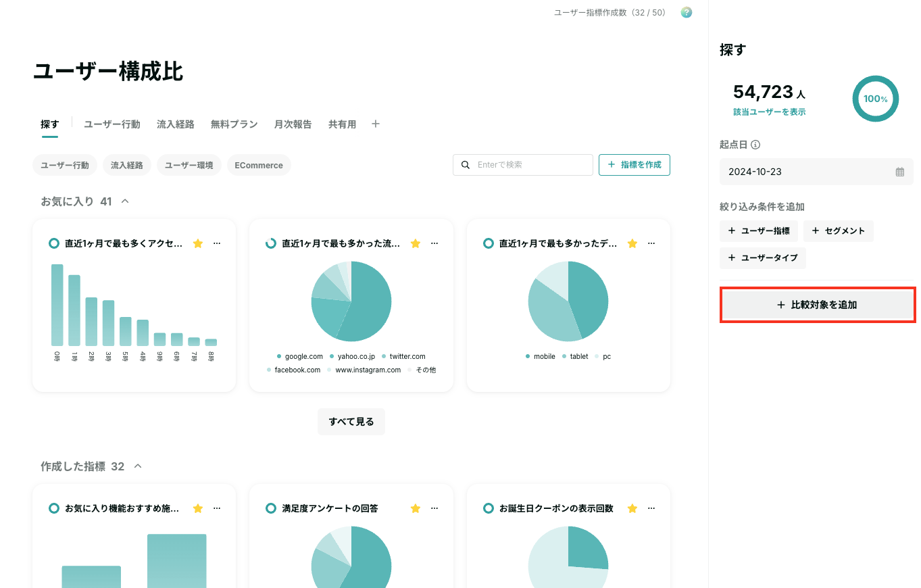Unfavorite star on 直近1ヶ月で最も多かったデ card
Screen dimensions: 921x588
(632, 243)
